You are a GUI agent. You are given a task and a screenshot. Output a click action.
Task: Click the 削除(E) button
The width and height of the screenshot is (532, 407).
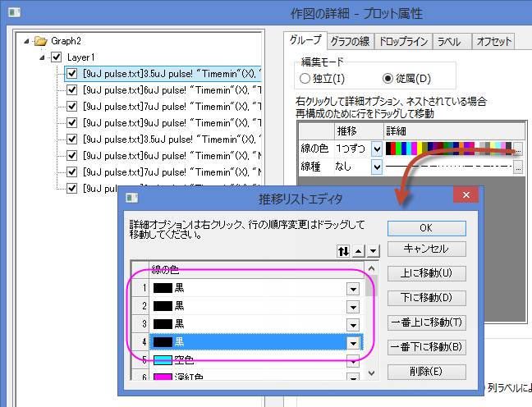tap(426, 372)
